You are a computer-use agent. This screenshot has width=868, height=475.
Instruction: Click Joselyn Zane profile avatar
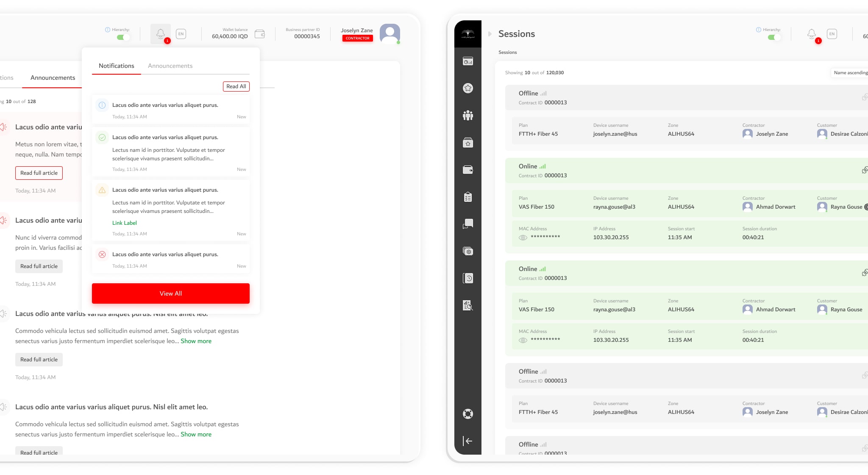pyautogui.click(x=389, y=34)
